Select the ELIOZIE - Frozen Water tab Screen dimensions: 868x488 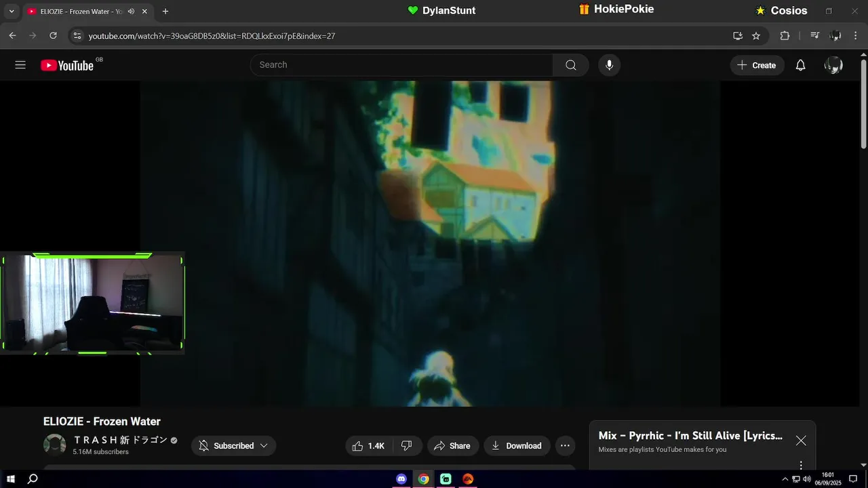pyautogui.click(x=80, y=12)
